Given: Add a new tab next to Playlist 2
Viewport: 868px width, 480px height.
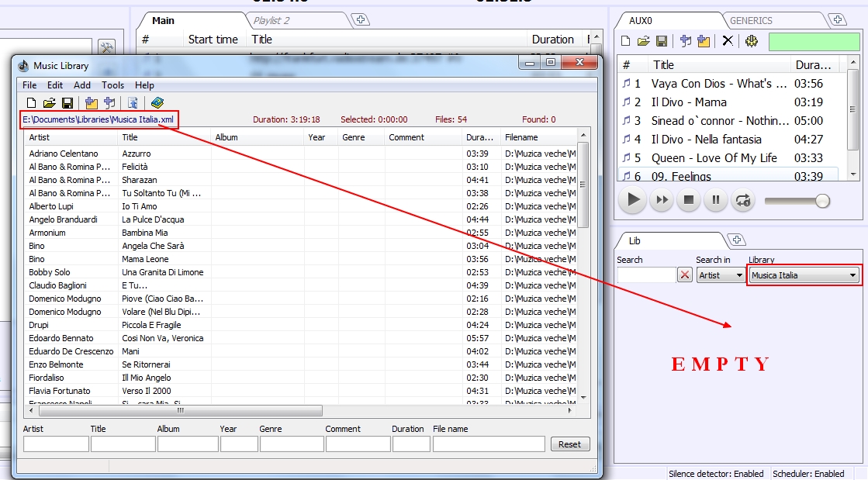Looking at the screenshot, I should pos(360,19).
